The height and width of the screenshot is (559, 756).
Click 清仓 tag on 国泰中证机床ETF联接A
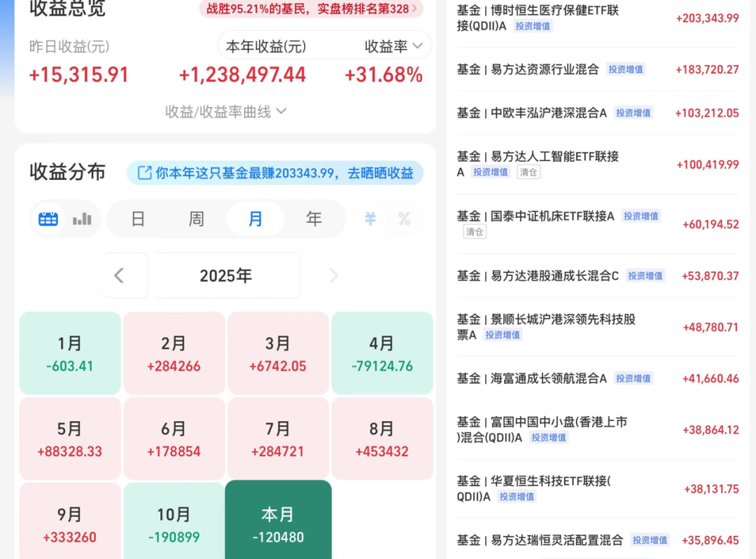point(475,232)
